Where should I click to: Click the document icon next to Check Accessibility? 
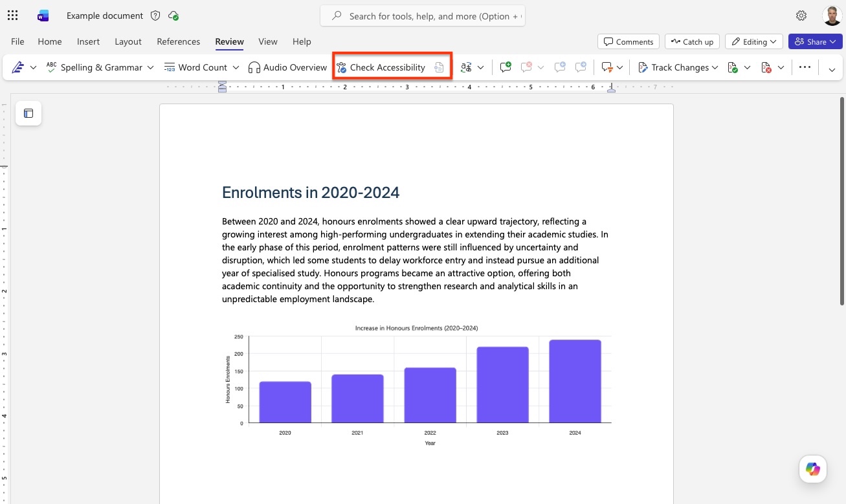[x=439, y=67]
